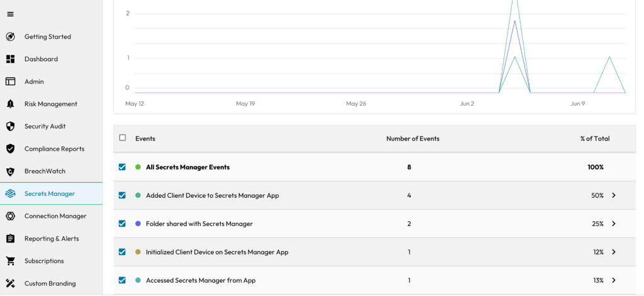Click the Compliance Reports checkmark shield icon
644x296 pixels.
pyautogui.click(x=10, y=149)
